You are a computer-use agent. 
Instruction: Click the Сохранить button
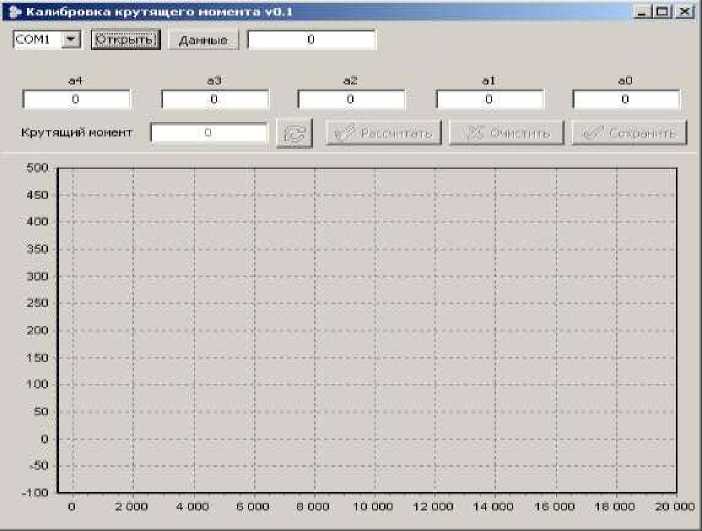pyautogui.click(x=629, y=133)
